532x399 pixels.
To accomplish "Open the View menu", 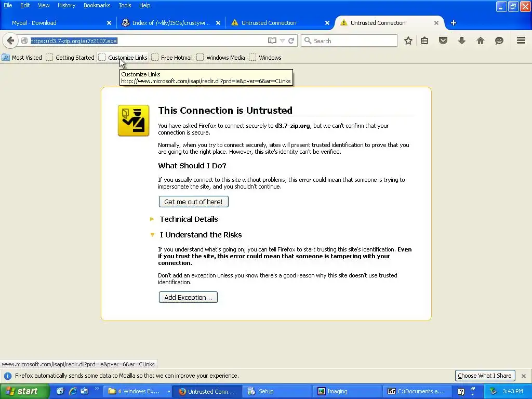I will 44,5.
